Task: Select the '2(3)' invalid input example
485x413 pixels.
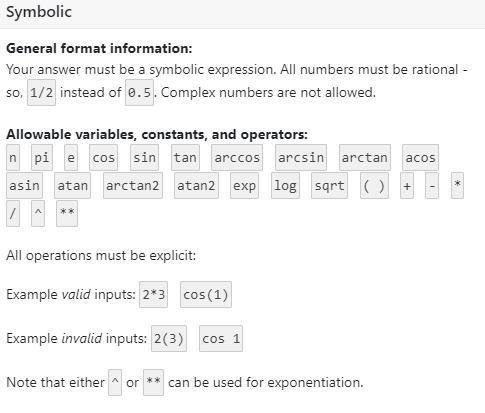Action: point(169,338)
